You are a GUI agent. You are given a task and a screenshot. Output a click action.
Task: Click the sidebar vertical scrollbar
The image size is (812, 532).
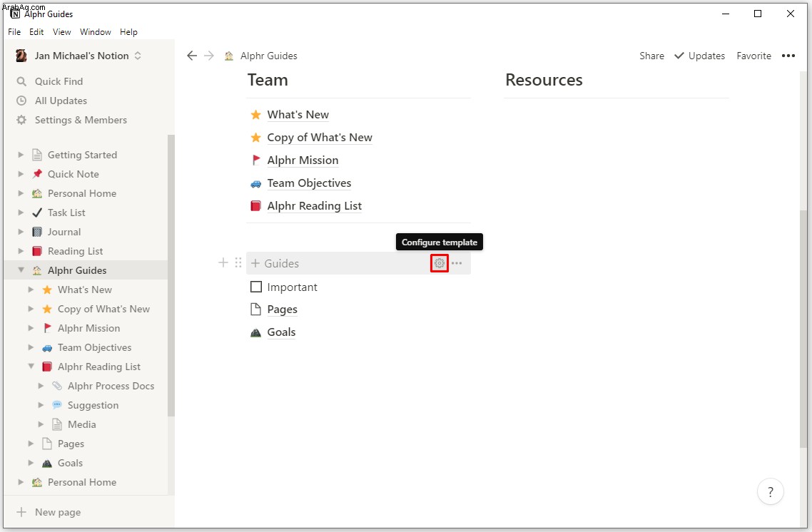coord(171,275)
